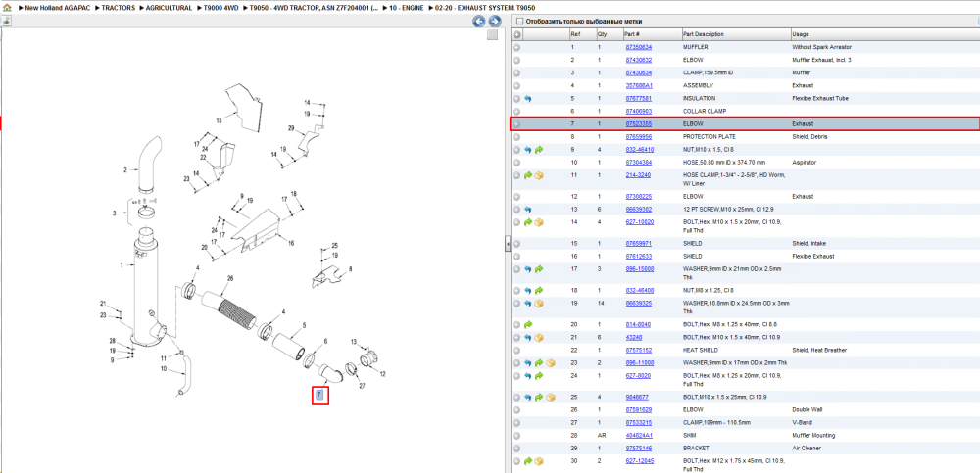The image size is (980, 473).
Task: Click the box icon on part 43248 row
Action: click(539, 338)
